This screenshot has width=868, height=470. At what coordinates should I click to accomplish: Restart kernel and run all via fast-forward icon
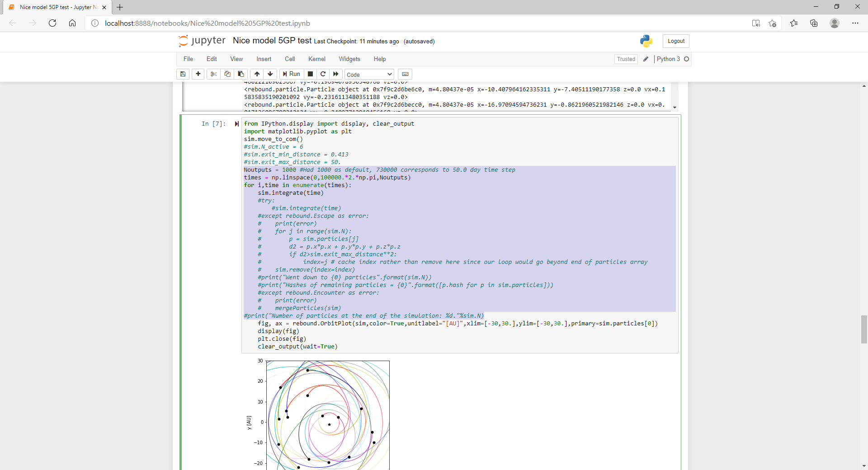(335, 74)
